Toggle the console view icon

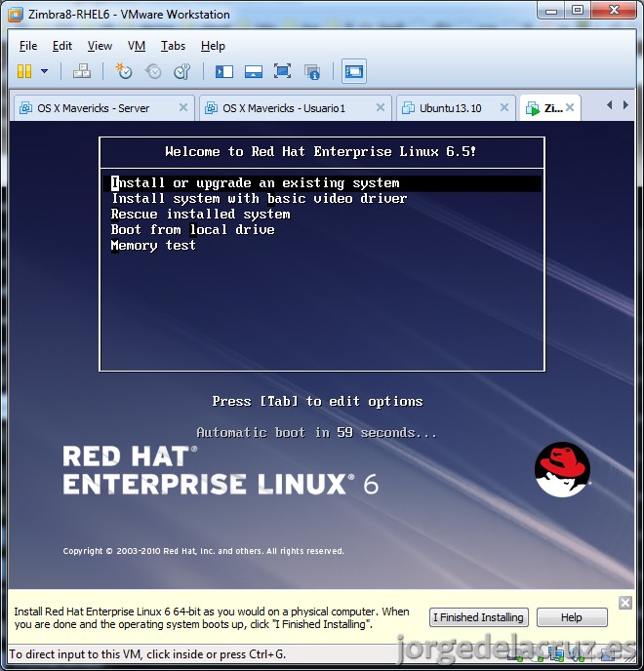pos(353,71)
